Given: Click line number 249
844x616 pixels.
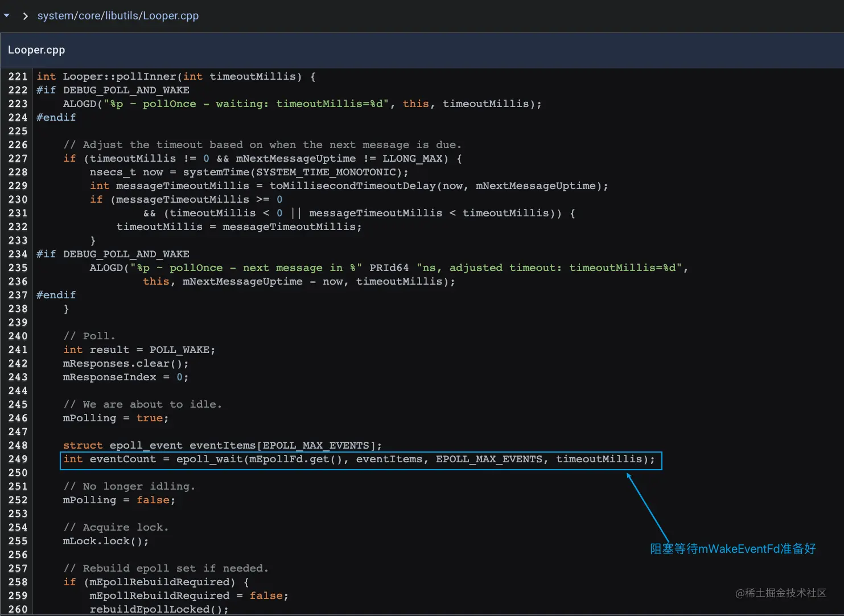Looking at the screenshot, I should click(x=18, y=459).
